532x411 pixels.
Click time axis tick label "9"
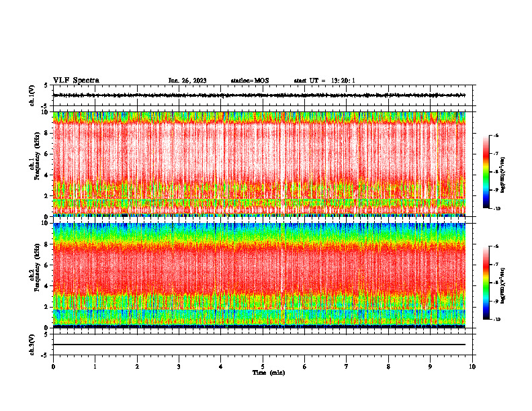(430, 367)
